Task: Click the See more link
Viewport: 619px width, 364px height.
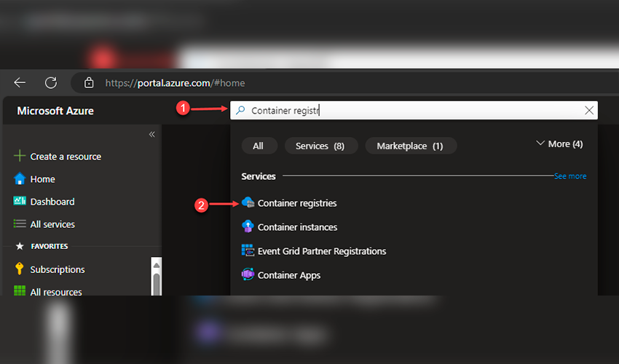Action: tap(570, 176)
